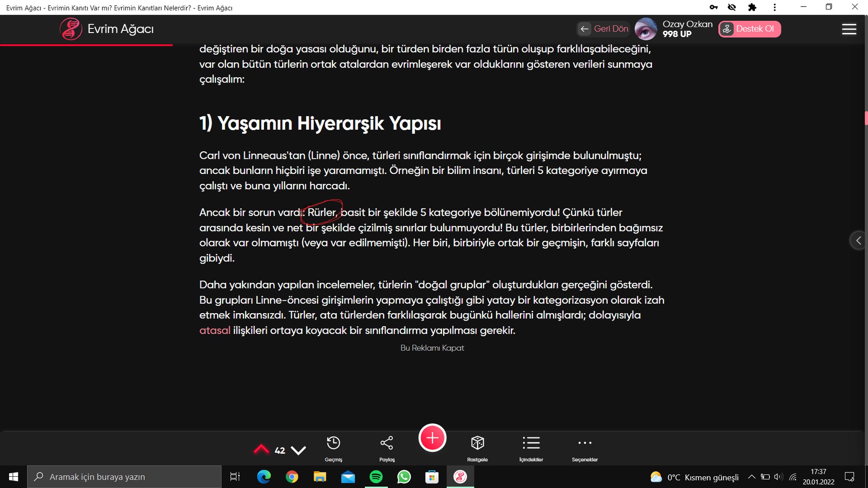This screenshot has height=488, width=868.
Task: Open Ozay Ozkan profile avatar
Action: point(646,29)
